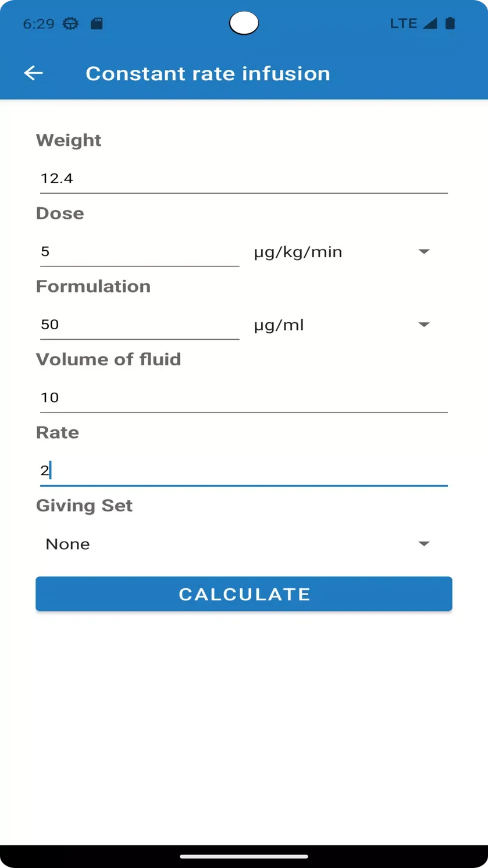Expand the Giving Set dropdown arrow

[424, 543]
